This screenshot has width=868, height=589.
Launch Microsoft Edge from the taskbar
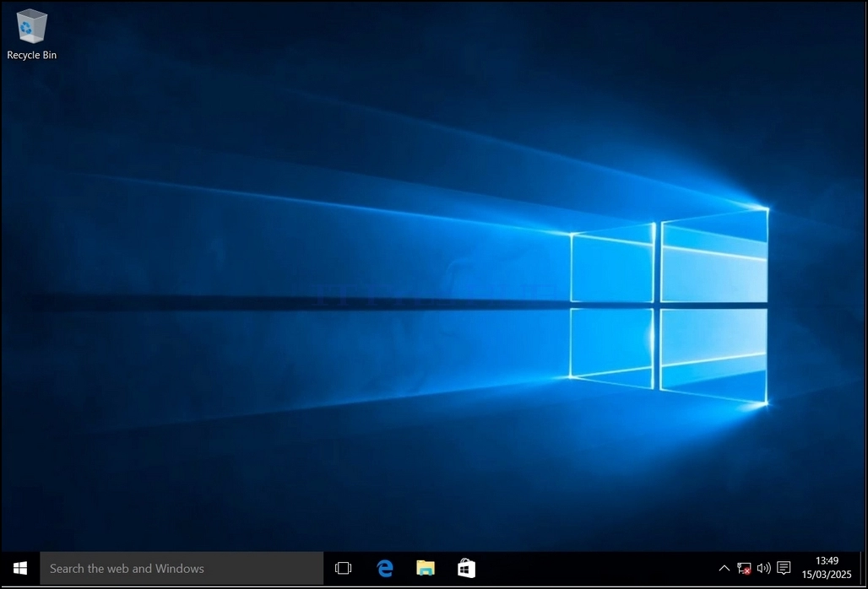[385, 568]
